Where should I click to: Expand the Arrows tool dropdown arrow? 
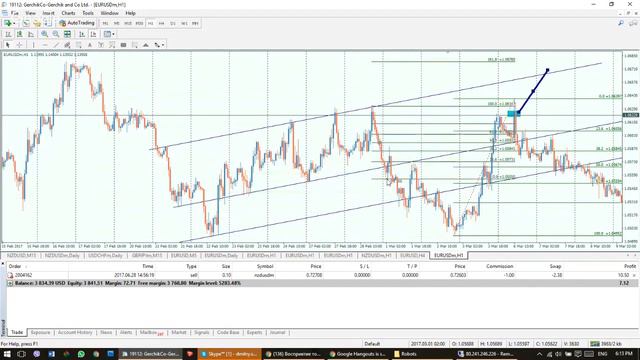click(163, 45)
